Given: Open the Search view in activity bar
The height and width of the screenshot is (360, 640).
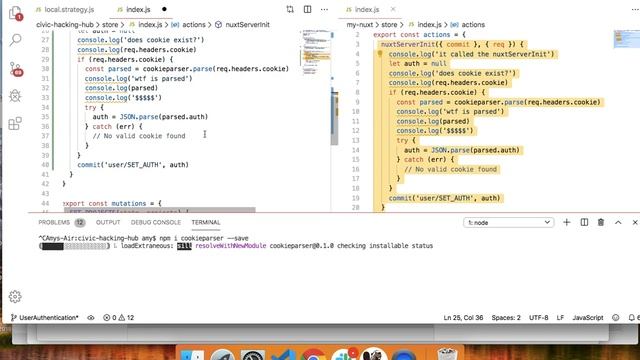Looking at the screenshot, I should pos(16,40).
